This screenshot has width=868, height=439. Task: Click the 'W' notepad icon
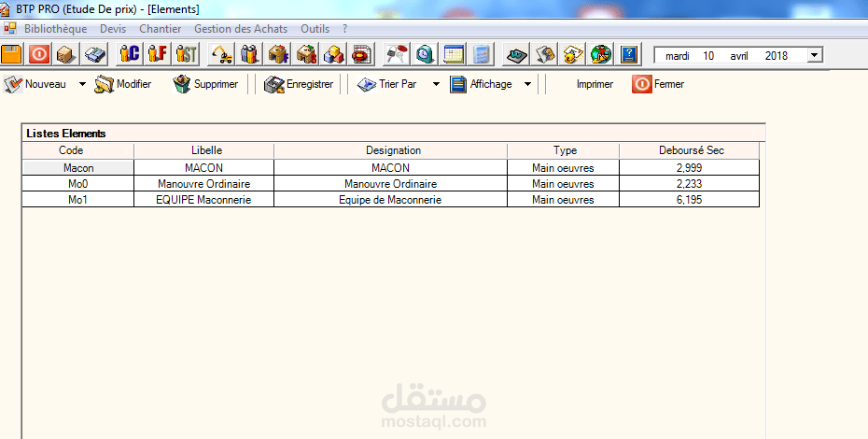coord(517,54)
